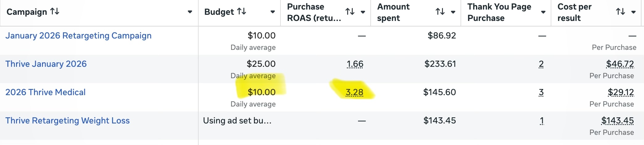Open 2026 Thrive Medical campaign
644x145 pixels.
(x=45, y=92)
